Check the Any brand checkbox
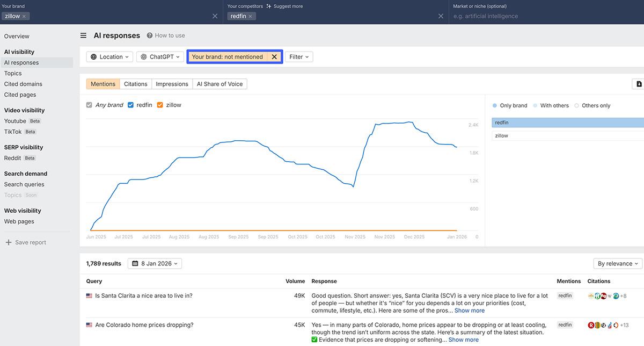 click(89, 105)
